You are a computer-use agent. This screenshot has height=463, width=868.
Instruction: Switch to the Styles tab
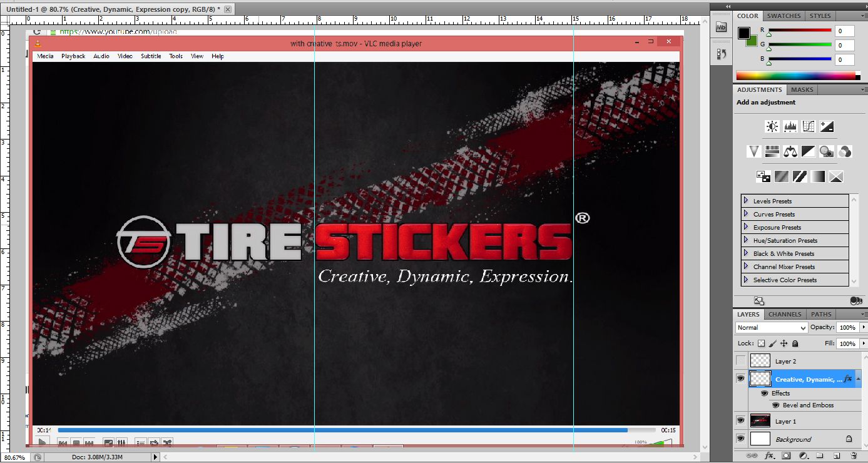click(820, 16)
